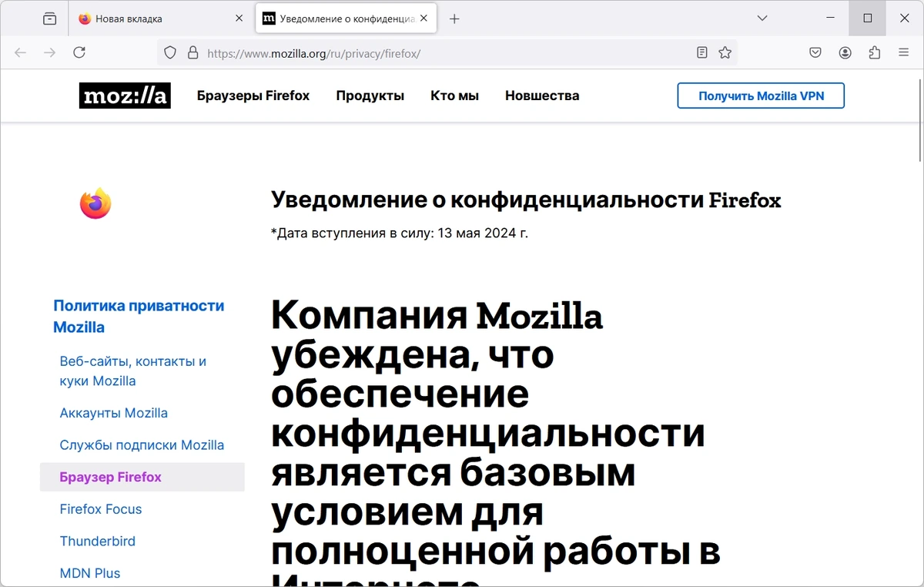Open the application hamburger menu
The image size is (924, 587).
click(x=904, y=52)
